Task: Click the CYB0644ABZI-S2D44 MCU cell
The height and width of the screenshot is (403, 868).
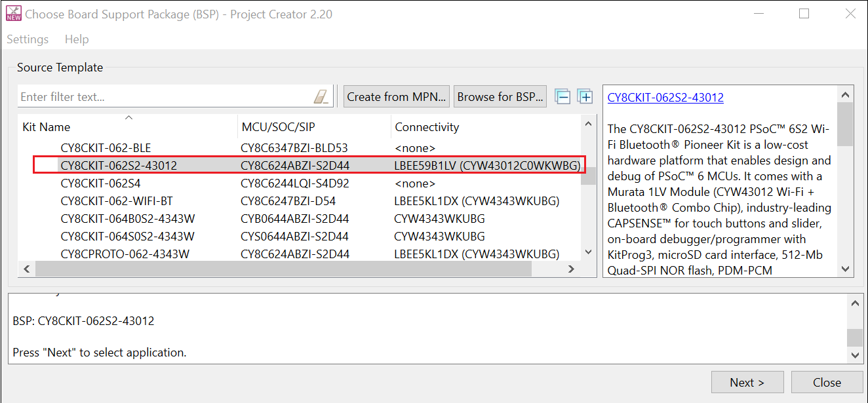Action: tap(295, 219)
